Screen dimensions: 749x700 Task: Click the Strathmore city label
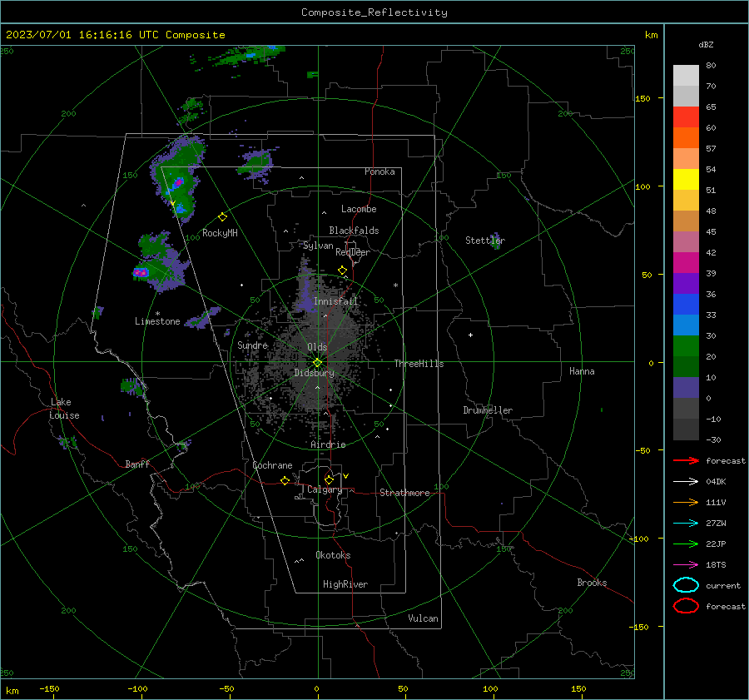(404, 493)
